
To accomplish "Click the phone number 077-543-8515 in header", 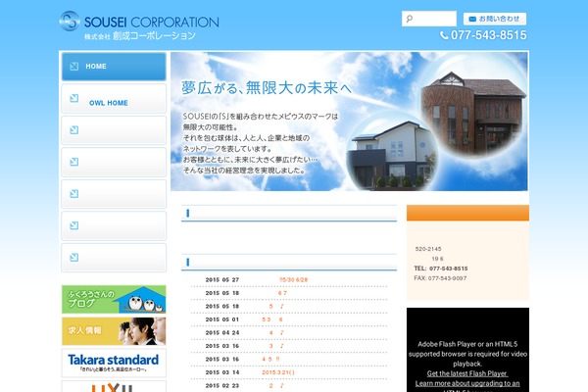I will pyautogui.click(x=483, y=35).
